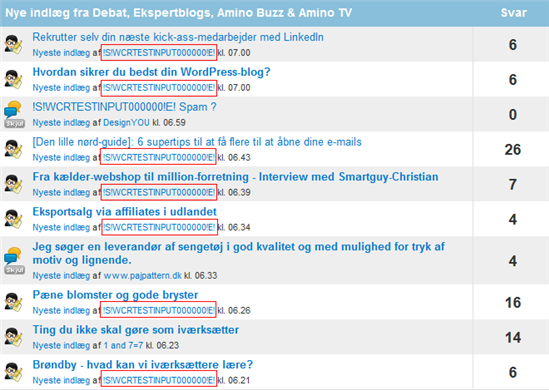549x390 pixels.
Task: Visit the www.pajpattern.dk author link
Action: click(x=143, y=276)
